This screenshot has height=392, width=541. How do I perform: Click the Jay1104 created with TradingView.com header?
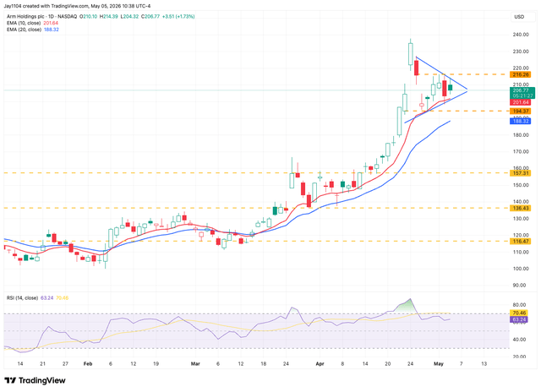coord(77,6)
